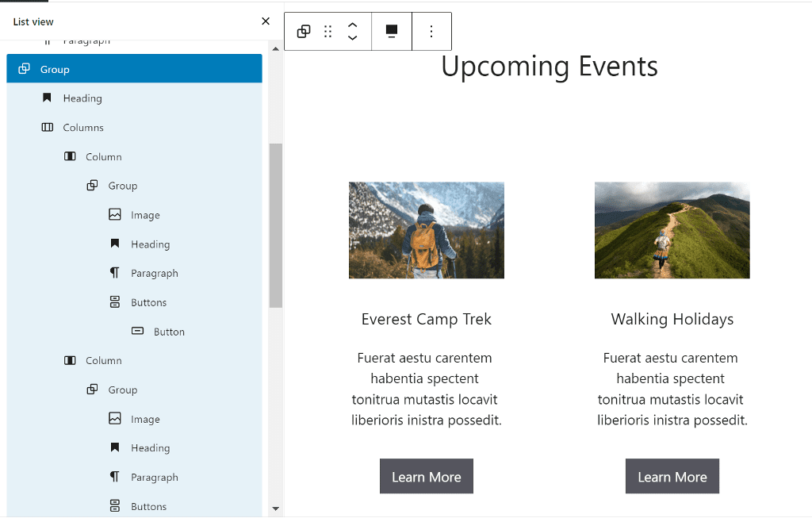Move block up with the up chevron
This screenshot has height=522, width=812.
(x=353, y=25)
